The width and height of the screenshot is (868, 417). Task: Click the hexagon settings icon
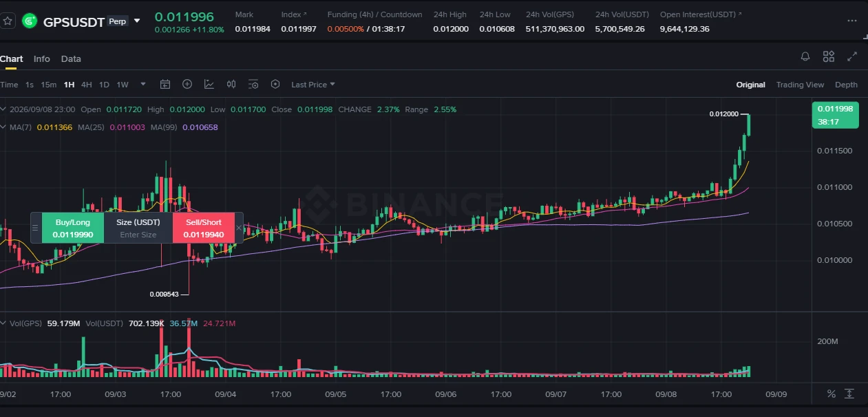pos(275,84)
